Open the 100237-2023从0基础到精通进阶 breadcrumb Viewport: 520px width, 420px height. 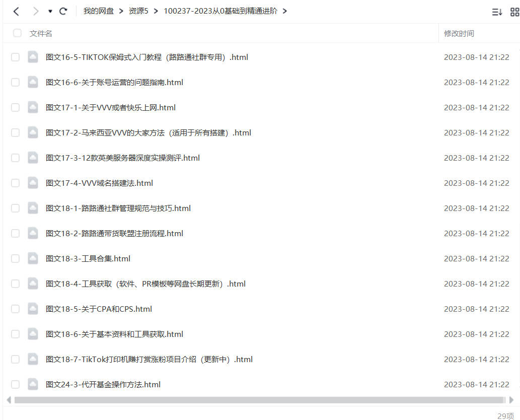coord(220,11)
